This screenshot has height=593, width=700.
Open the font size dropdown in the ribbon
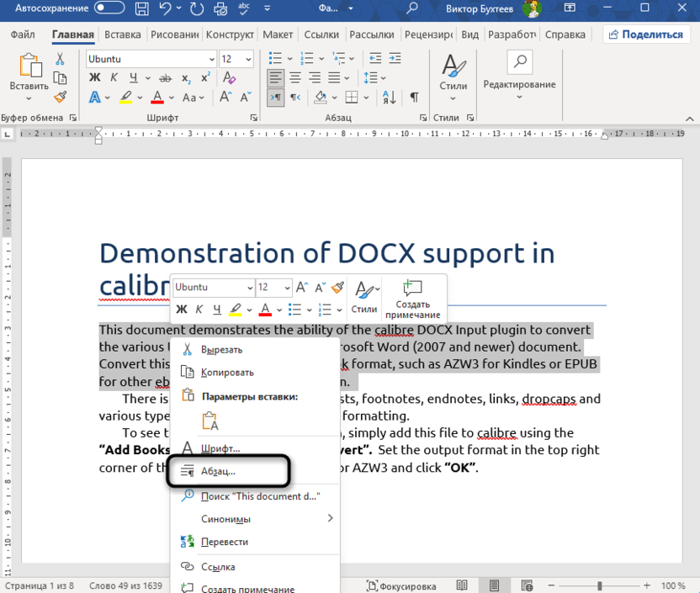tap(248, 60)
